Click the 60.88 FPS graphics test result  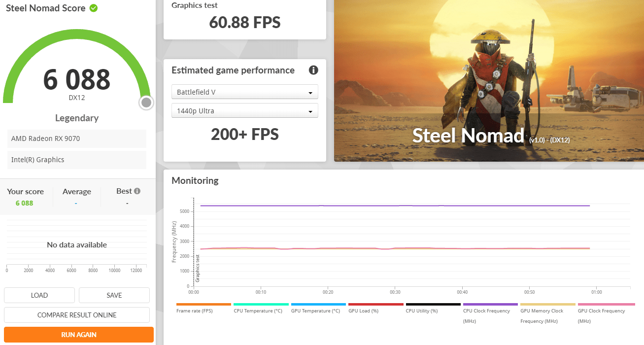tap(245, 22)
